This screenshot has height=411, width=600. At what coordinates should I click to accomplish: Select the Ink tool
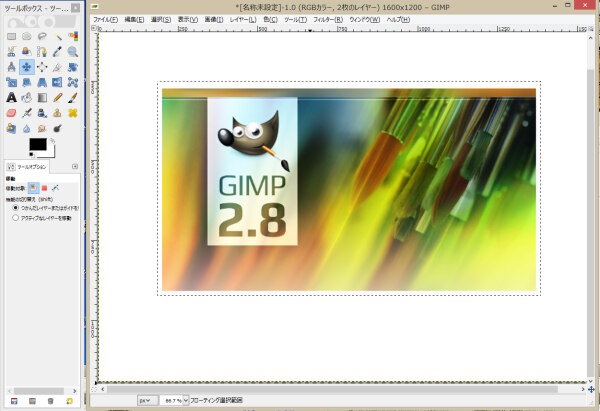tap(42, 113)
